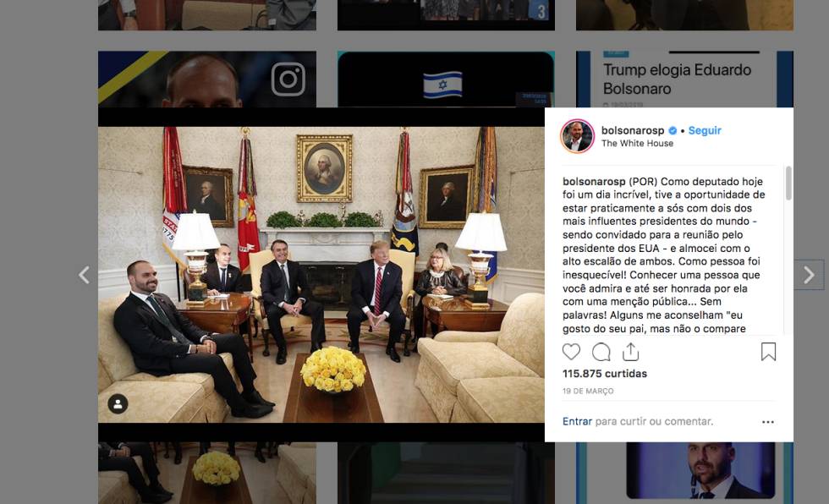
Task: Go to the previous post with left arrow
Action: pyautogui.click(x=84, y=275)
